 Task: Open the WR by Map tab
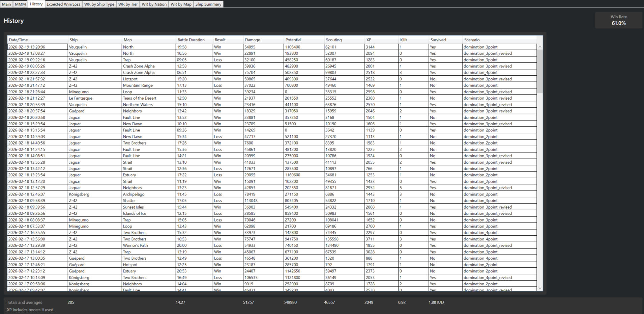click(181, 4)
